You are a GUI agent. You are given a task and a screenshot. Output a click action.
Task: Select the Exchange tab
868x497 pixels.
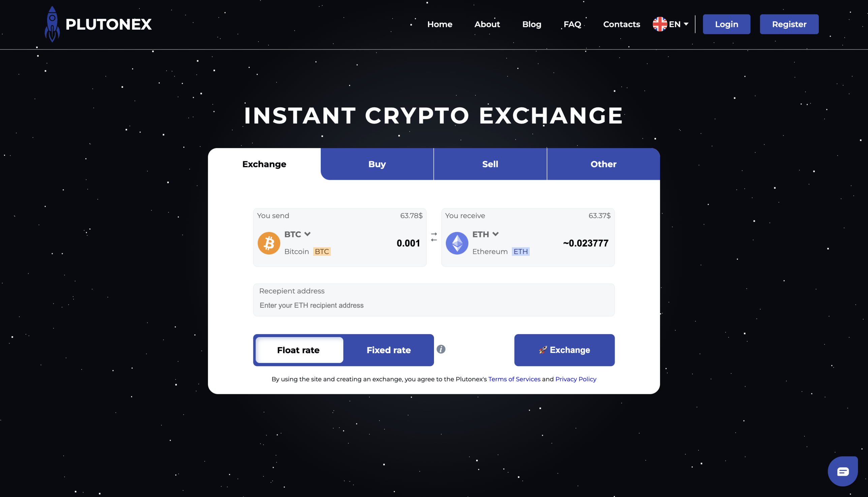(264, 164)
